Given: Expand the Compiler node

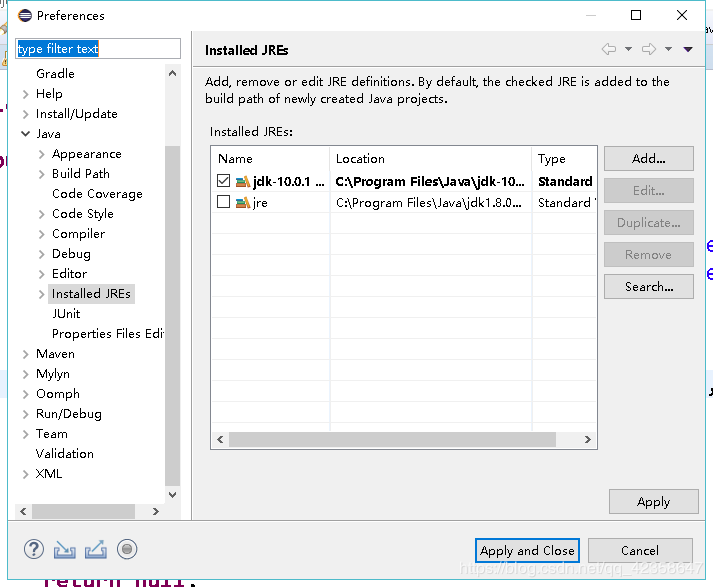Looking at the screenshot, I should coord(41,234).
